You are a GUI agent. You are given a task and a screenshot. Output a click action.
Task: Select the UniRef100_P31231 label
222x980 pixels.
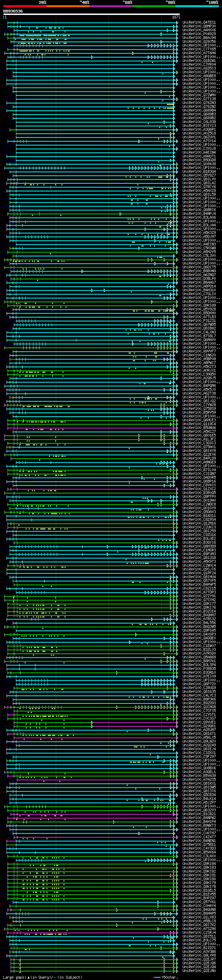tap(199, 321)
